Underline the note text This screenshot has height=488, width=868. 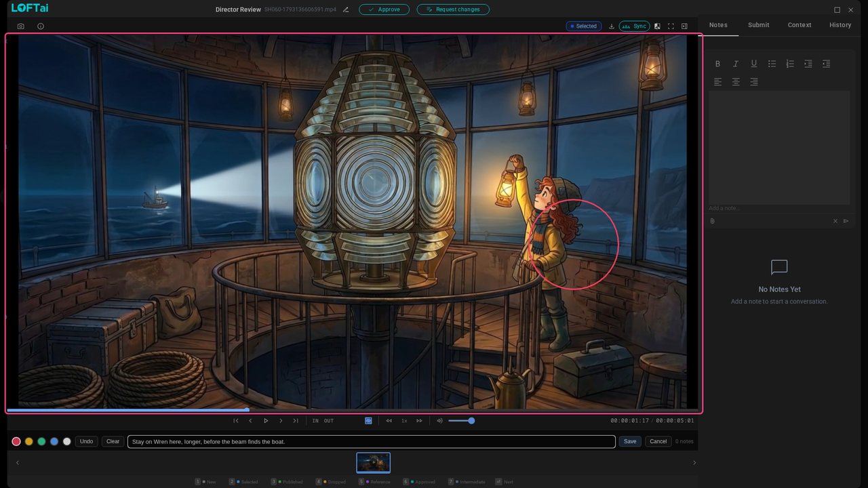(753, 64)
